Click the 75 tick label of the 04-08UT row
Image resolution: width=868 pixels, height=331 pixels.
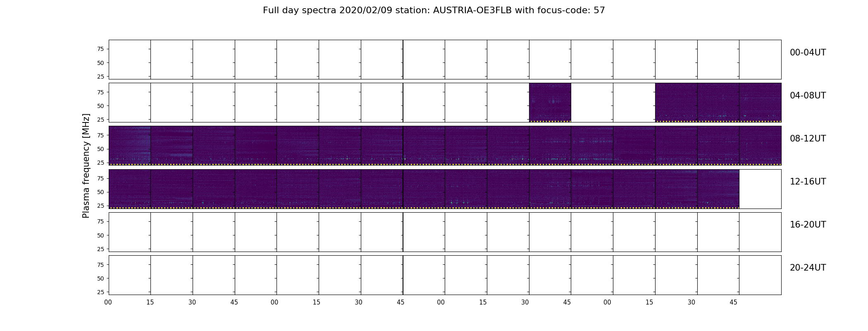point(100,92)
